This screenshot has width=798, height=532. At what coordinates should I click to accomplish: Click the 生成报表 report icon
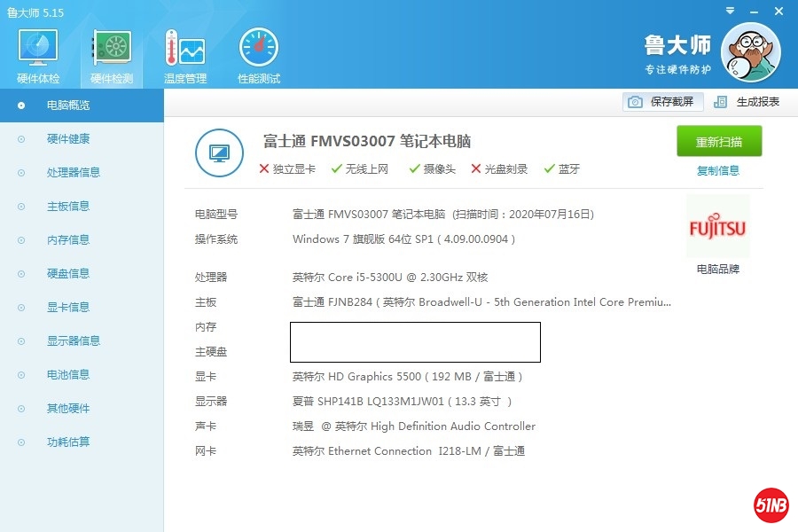click(x=721, y=102)
